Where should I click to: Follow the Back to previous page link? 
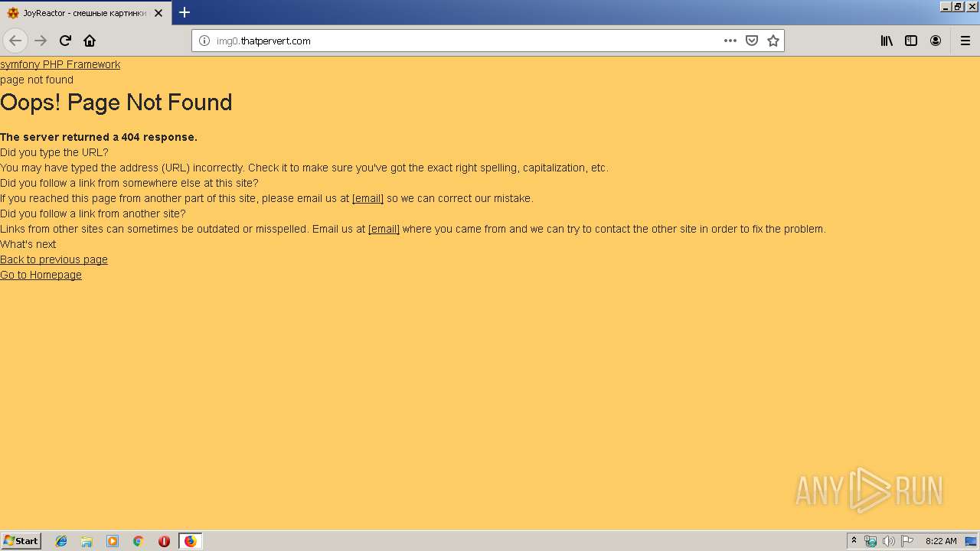[x=54, y=259]
